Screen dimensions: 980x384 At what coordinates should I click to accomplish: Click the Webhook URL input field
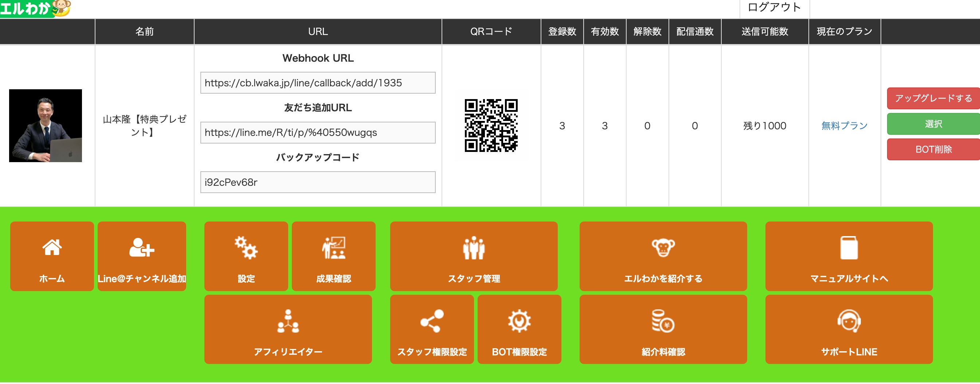(318, 83)
